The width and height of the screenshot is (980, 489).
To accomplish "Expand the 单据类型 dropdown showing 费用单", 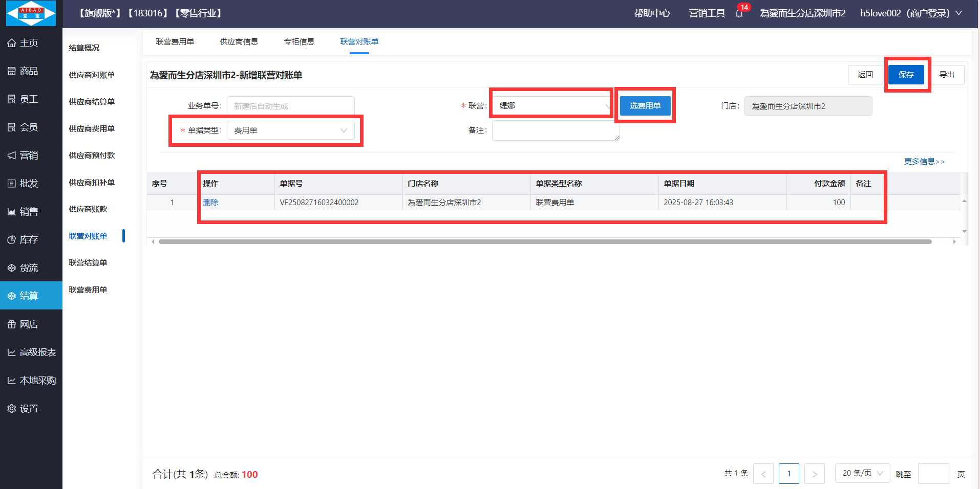I will 290,130.
